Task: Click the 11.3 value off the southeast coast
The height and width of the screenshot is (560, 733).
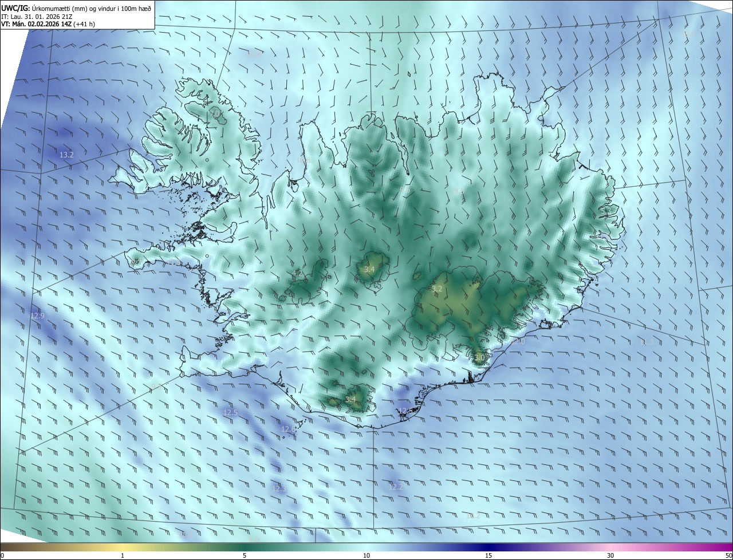Action: 647,342
